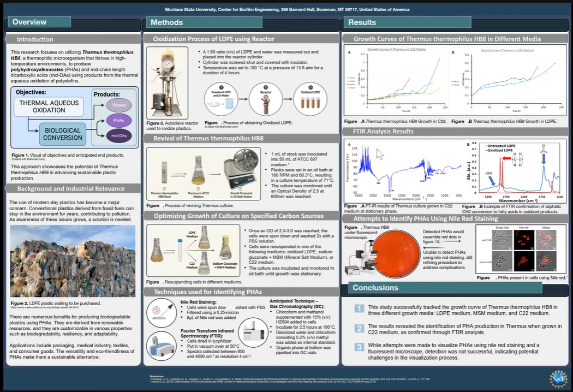The width and height of the screenshot is (573, 392).
Task: Click the PHAs product oval
Action: click(119, 120)
